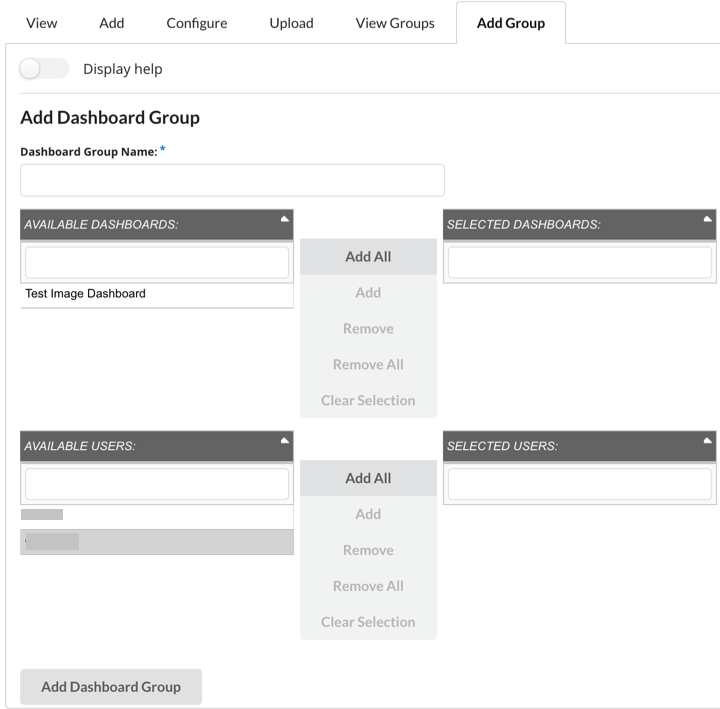This screenshot has width=720, height=709.
Task: Click Add All for users
Action: [x=368, y=478]
